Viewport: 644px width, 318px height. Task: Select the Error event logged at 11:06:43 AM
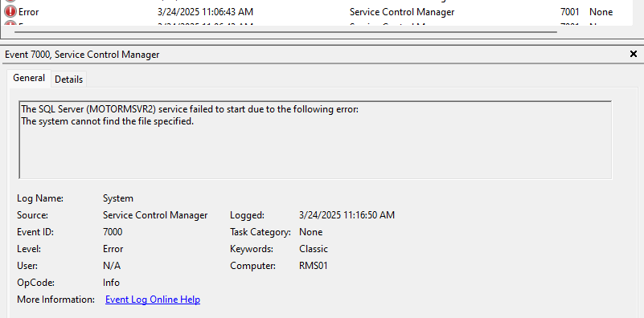pyautogui.click(x=316, y=12)
